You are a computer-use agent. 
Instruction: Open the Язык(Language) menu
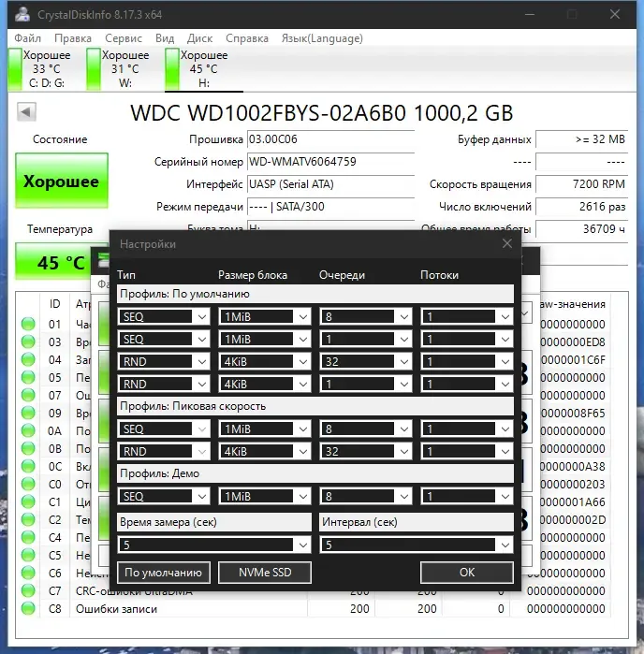(x=322, y=38)
